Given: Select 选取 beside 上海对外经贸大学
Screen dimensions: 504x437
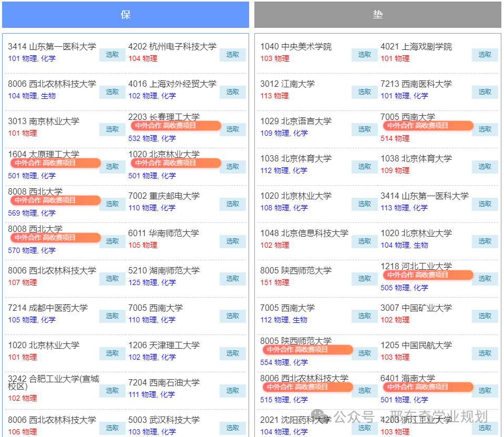Looking at the screenshot, I should pyautogui.click(x=232, y=92).
